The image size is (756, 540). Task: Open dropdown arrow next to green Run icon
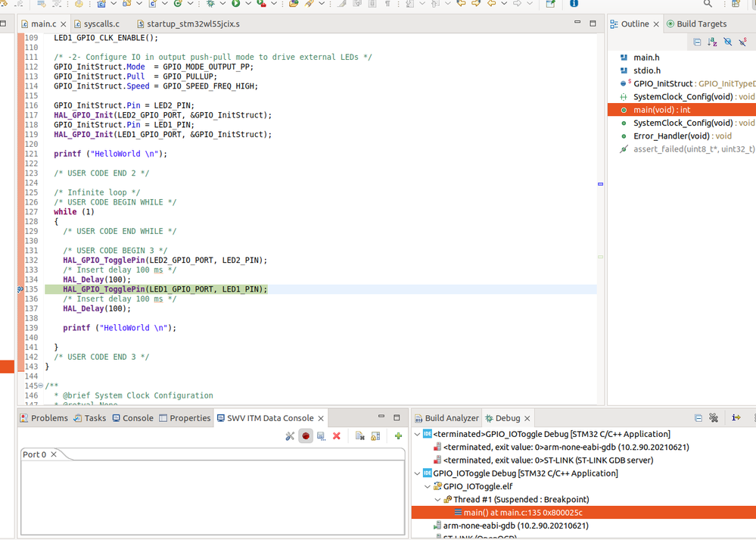point(247,3)
